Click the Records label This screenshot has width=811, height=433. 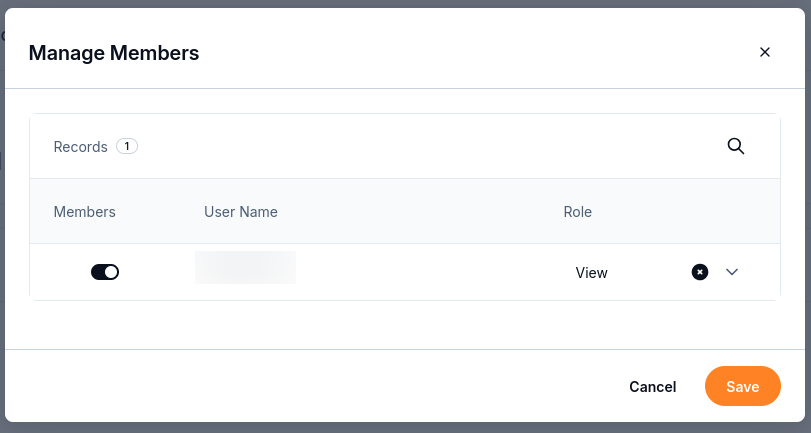80,147
